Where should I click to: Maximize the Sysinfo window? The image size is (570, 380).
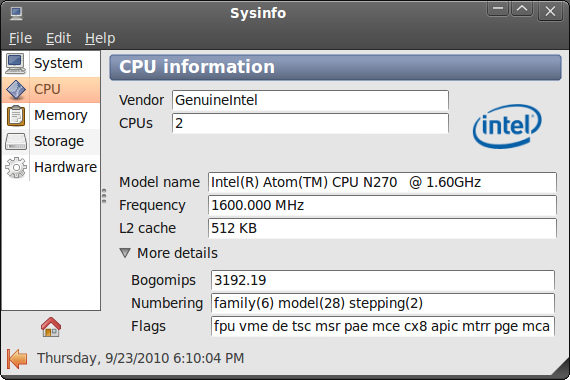click(x=522, y=9)
